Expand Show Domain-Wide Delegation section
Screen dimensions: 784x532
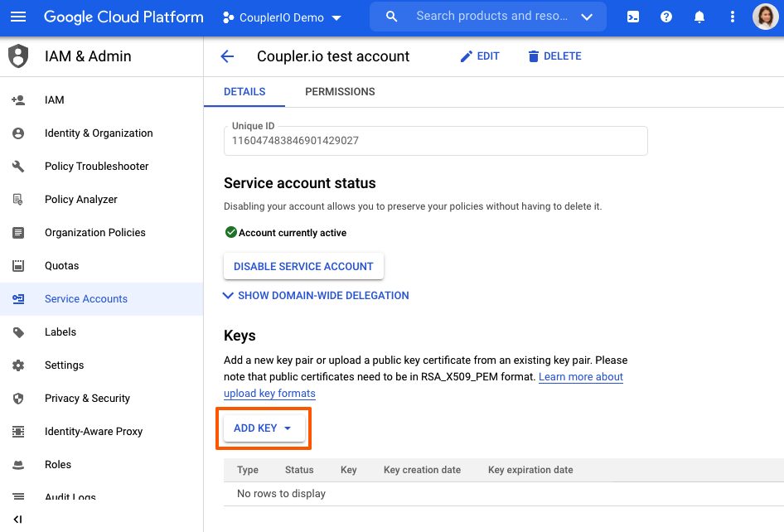(316, 295)
